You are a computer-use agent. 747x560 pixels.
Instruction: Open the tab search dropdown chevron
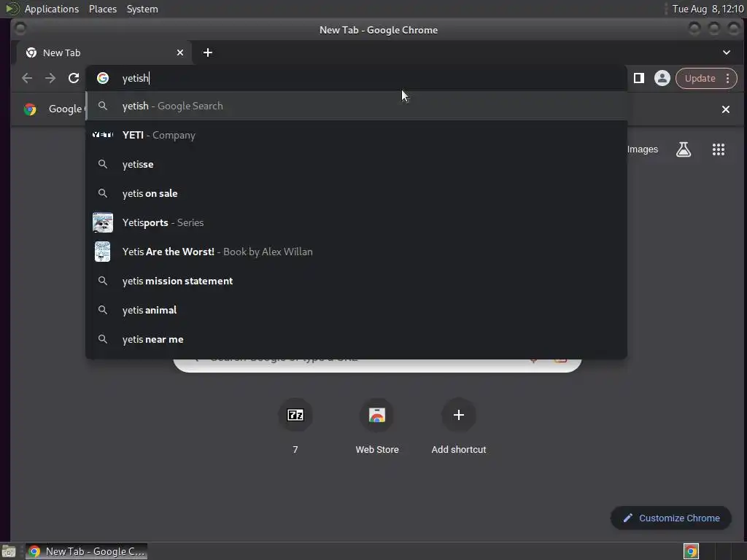727,52
